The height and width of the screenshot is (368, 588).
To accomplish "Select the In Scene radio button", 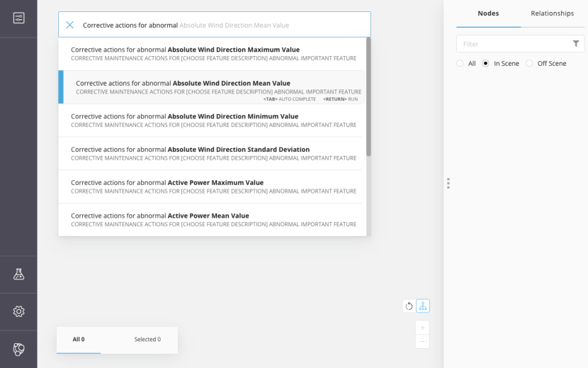I will (x=485, y=63).
